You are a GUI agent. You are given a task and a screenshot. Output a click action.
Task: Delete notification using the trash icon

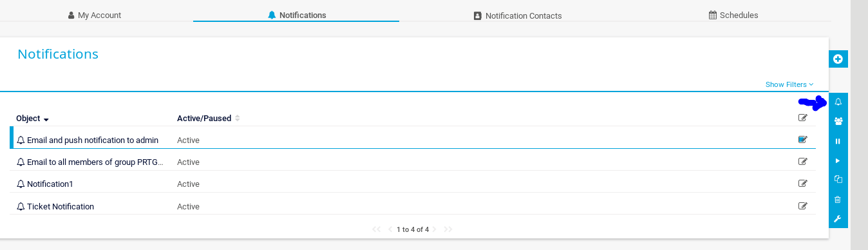(x=838, y=200)
